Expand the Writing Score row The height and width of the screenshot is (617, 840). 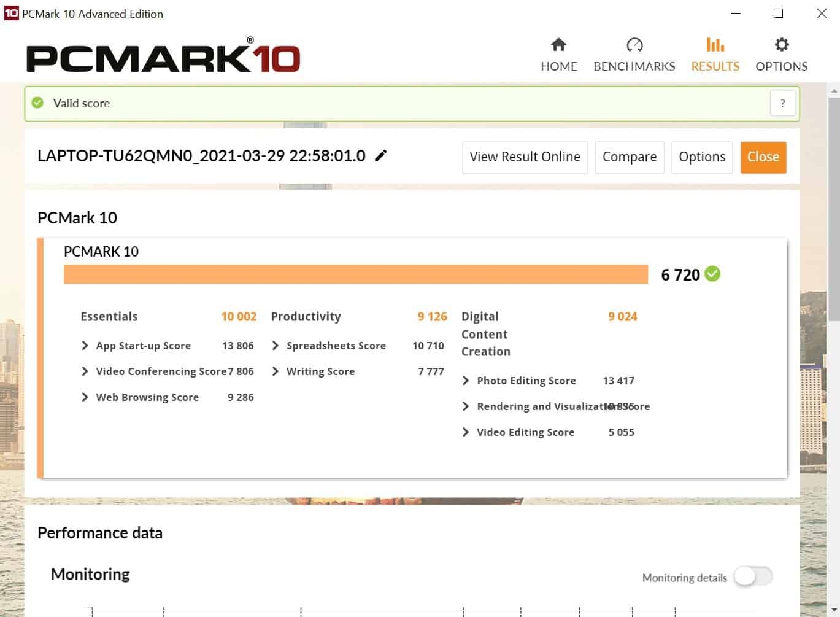(276, 371)
